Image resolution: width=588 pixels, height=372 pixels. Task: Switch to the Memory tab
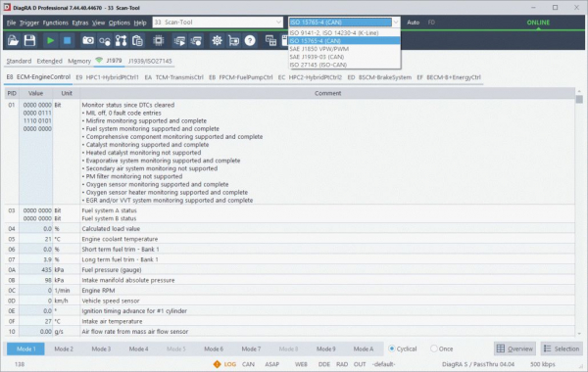point(79,61)
